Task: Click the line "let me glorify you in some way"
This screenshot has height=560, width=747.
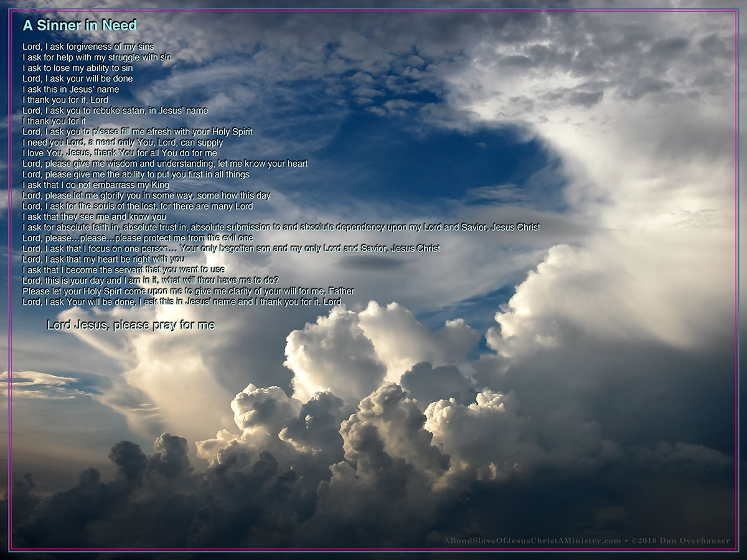Action: 146,195
